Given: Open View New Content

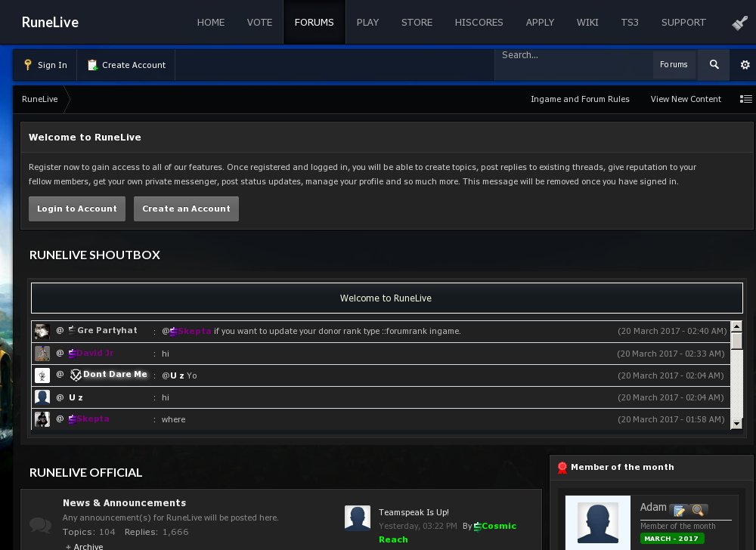Looking at the screenshot, I should (x=686, y=99).
